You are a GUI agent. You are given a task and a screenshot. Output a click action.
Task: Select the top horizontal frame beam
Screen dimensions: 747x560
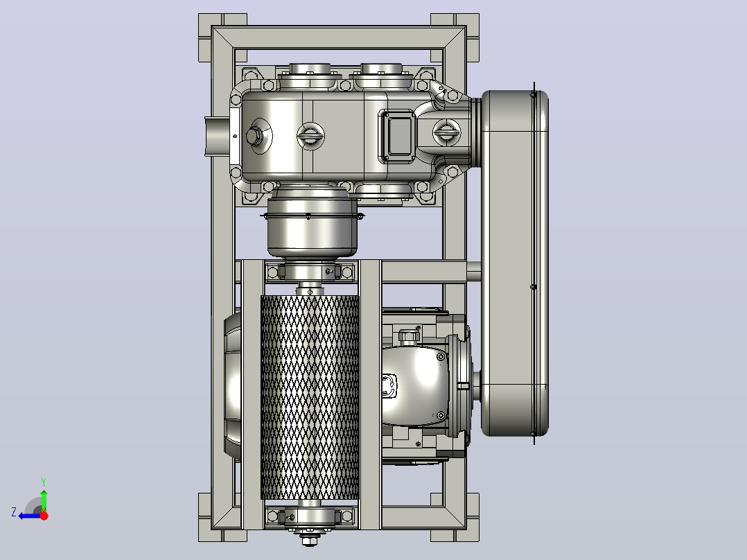[339, 37]
